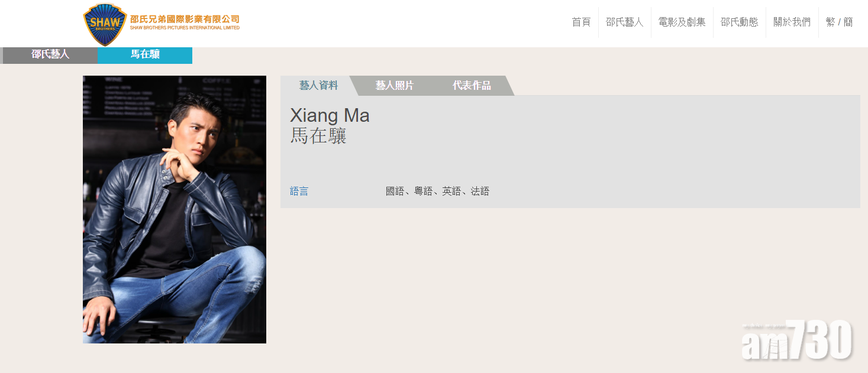Switch to the 藝人資料 tab

(x=318, y=86)
